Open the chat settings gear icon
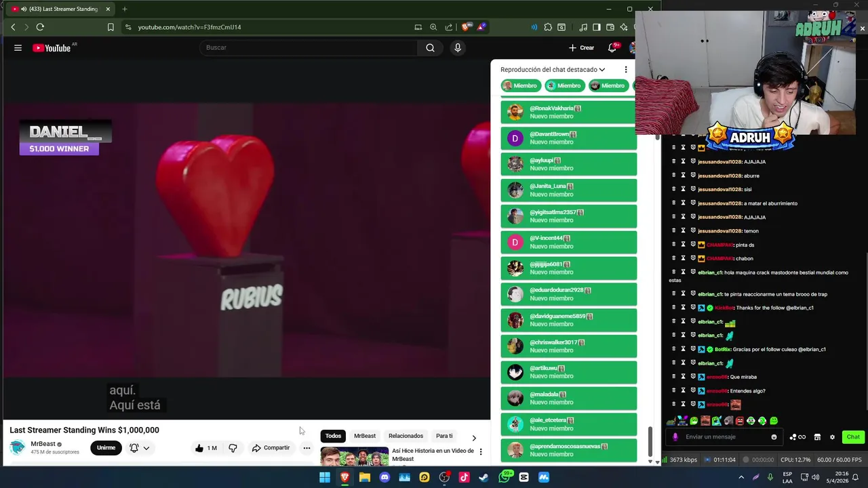Screen dimensions: 868x488 tap(832, 436)
